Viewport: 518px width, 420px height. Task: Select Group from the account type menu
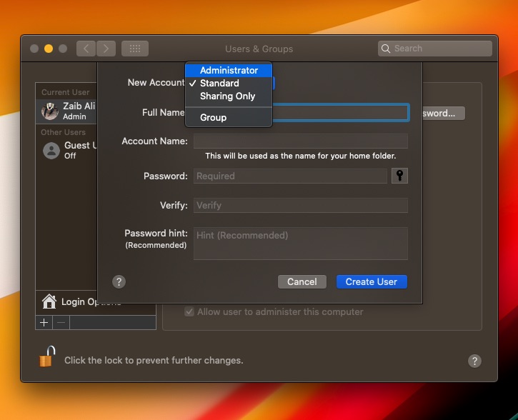coord(229,118)
